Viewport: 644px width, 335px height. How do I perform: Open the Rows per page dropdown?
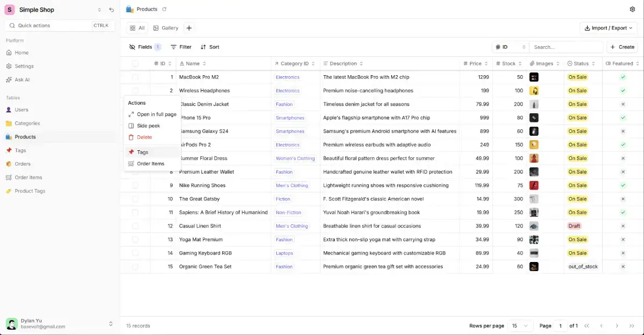521,326
